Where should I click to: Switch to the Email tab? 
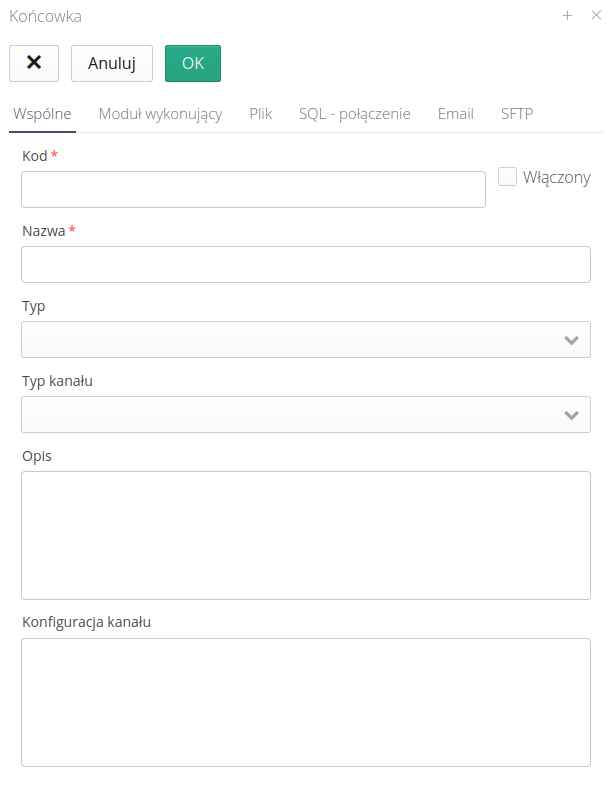pyautogui.click(x=456, y=114)
